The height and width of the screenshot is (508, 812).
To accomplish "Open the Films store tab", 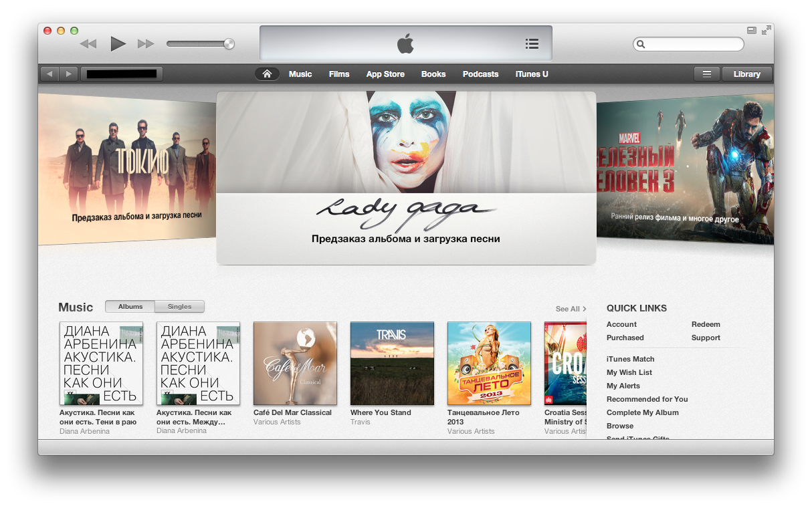I will [339, 74].
